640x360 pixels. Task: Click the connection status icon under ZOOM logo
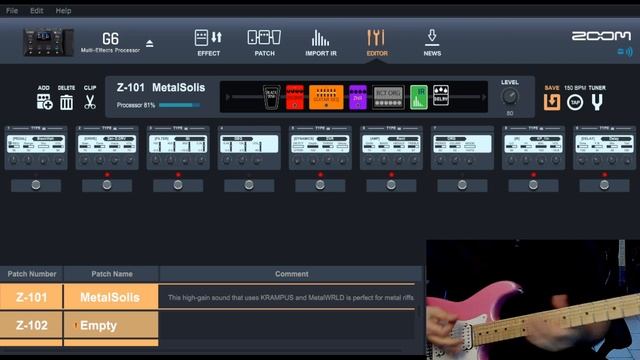625,52
